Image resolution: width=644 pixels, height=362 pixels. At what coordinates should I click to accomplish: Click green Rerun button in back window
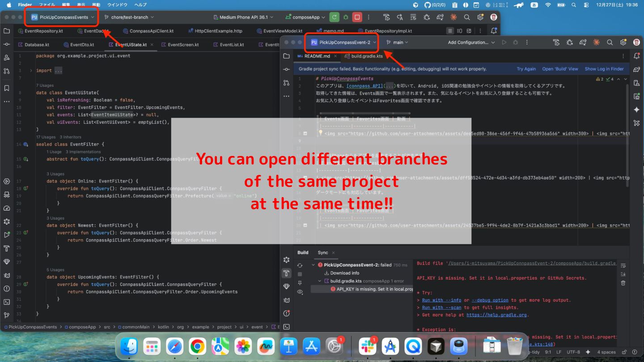click(334, 17)
